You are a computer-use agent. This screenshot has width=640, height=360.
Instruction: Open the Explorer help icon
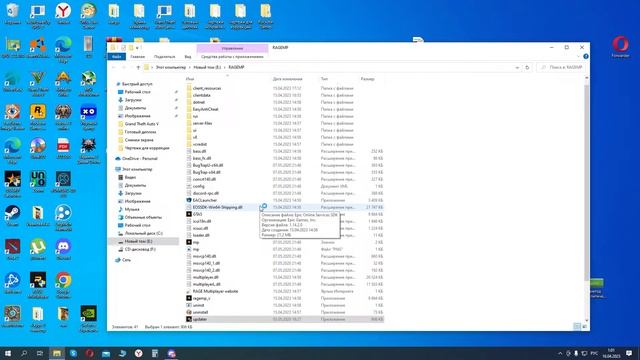point(586,57)
